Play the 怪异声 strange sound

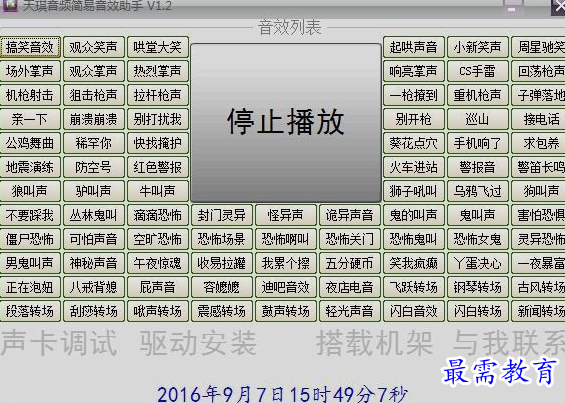(286, 215)
